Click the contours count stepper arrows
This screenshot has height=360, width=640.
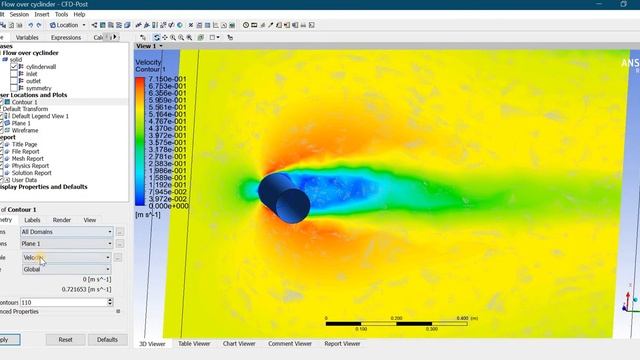pos(110,302)
